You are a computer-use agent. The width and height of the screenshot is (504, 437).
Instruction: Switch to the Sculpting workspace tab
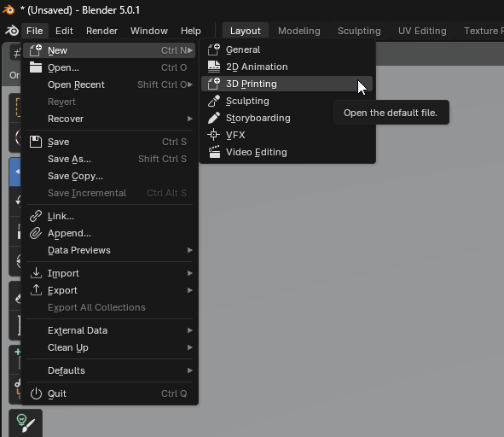pos(359,31)
